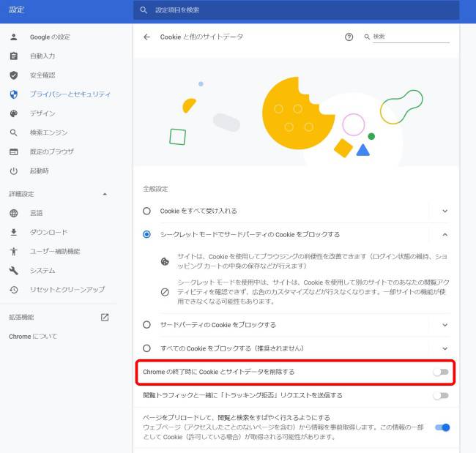Viewport: 476px width, 453px height.
Task: Go back with the left arrow
Action: pyautogui.click(x=147, y=37)
